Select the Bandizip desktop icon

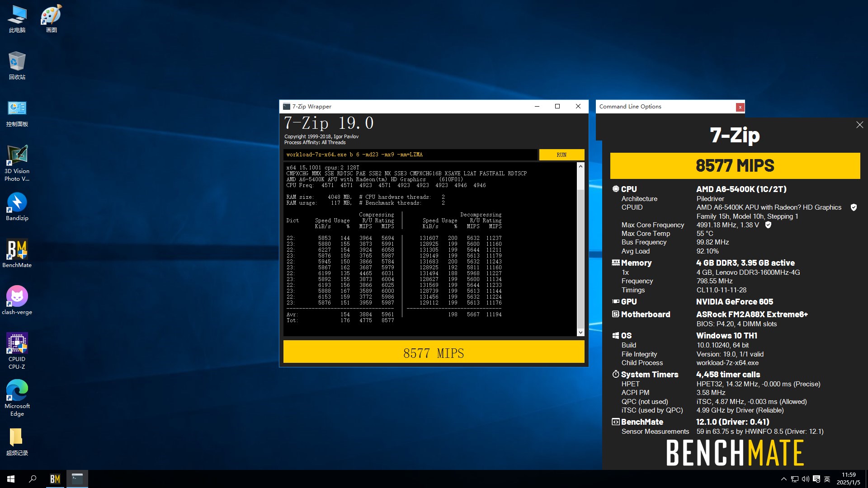tap(17, 207)
